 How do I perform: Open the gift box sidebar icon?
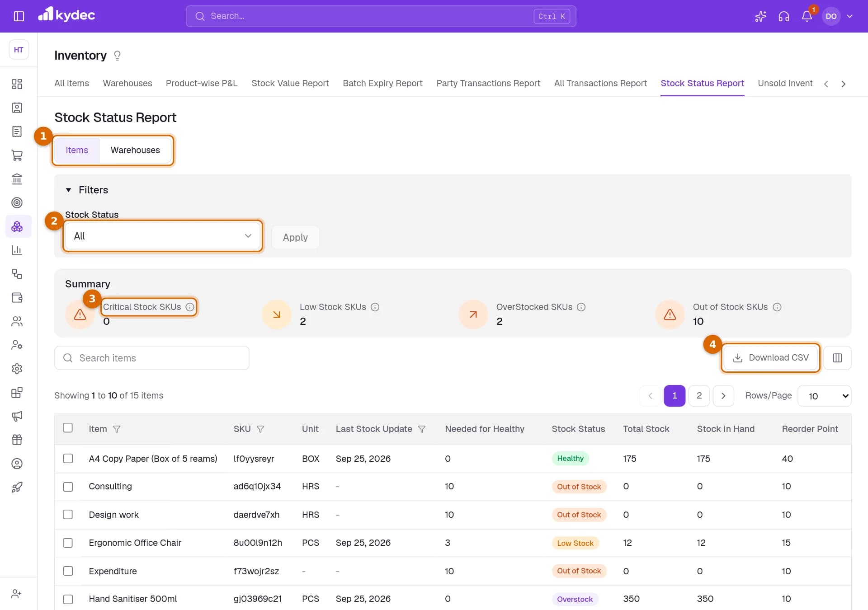(x=17, y=440)
